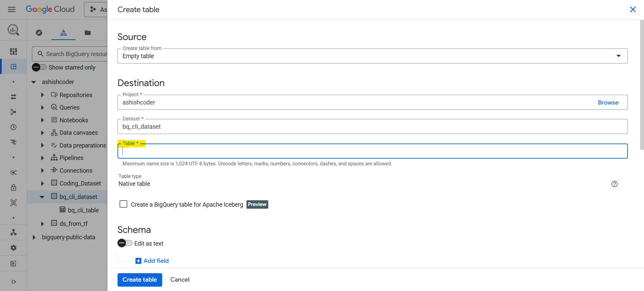Check Create BigQuery table for Apache Iceberg
This screenshot has height=291, width=644.
123,204
